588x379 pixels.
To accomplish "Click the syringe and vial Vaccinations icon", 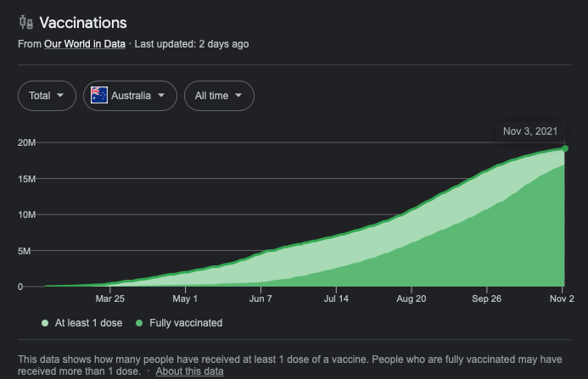I will click(25, 23).
